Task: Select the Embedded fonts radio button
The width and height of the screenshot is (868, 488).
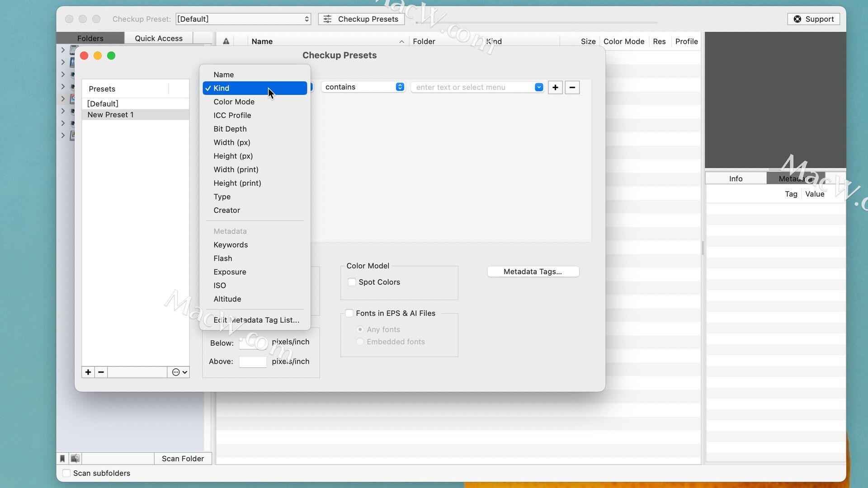Action: pyautogui.click(x=360, y=342)
